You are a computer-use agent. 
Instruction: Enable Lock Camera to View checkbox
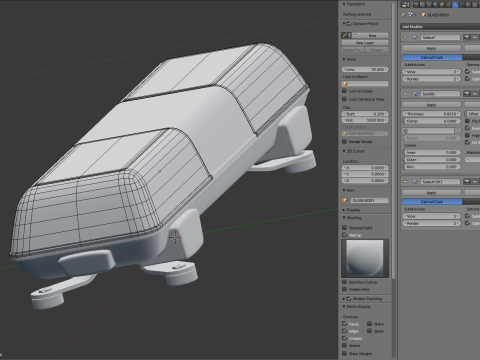point(345,99)
